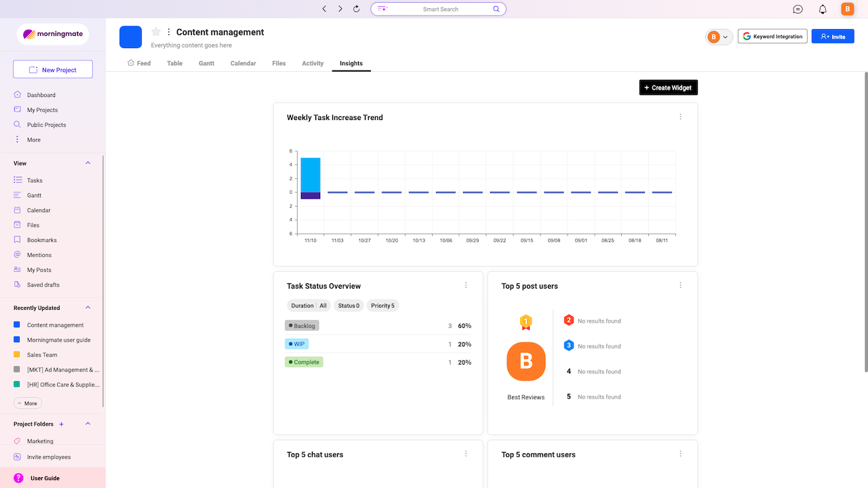Click the Create Widget button
Viewport: 868px width, 488px height.
coord(668,87)
